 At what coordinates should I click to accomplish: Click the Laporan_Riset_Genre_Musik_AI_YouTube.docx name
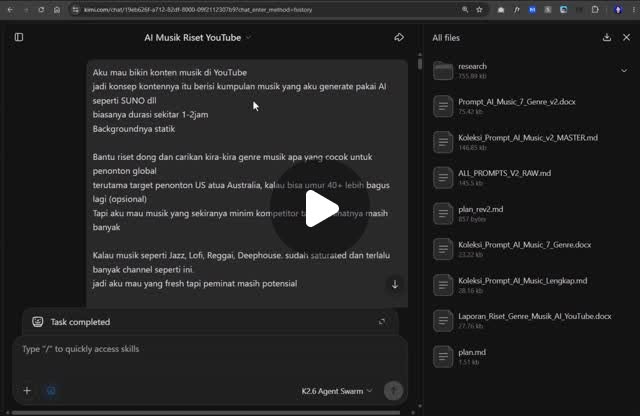(x=535, y=316)
